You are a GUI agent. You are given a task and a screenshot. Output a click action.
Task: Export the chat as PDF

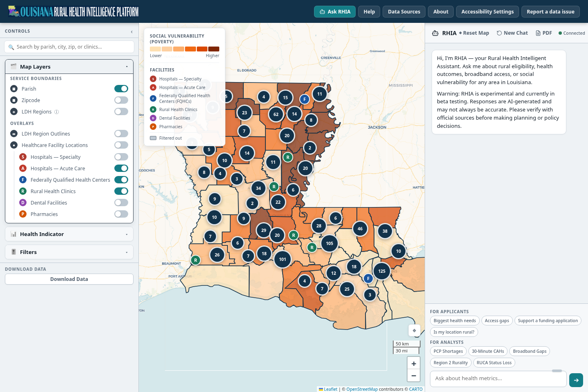[543, 33]
